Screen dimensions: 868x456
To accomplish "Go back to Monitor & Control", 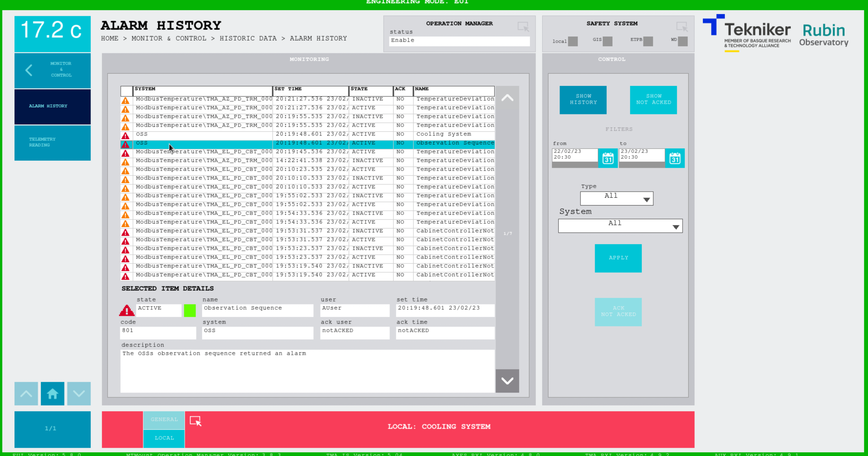I will click(52, 70).
